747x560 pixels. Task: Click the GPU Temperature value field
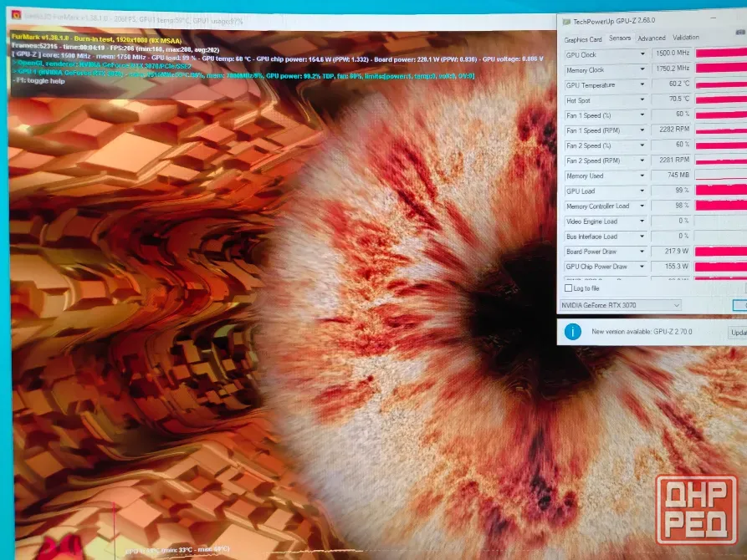[x=671, y=84]
